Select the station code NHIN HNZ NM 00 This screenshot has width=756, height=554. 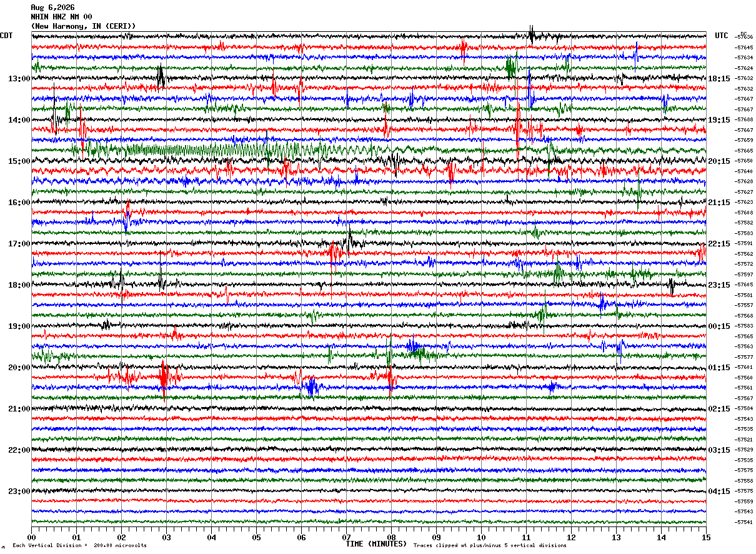(61, 17)
